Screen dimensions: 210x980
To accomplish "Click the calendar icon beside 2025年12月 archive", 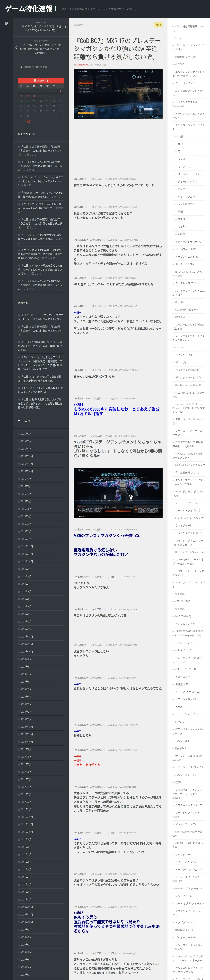I will [x=19, y=457].
